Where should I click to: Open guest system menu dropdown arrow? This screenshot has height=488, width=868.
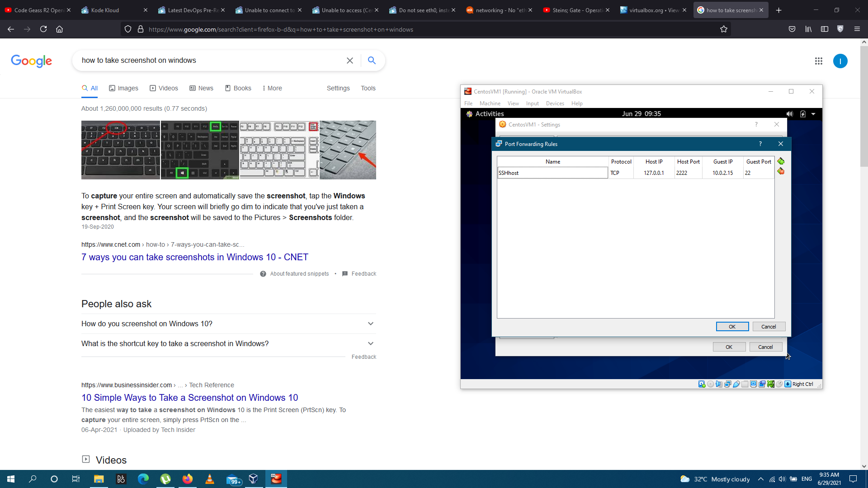(813, 114)
